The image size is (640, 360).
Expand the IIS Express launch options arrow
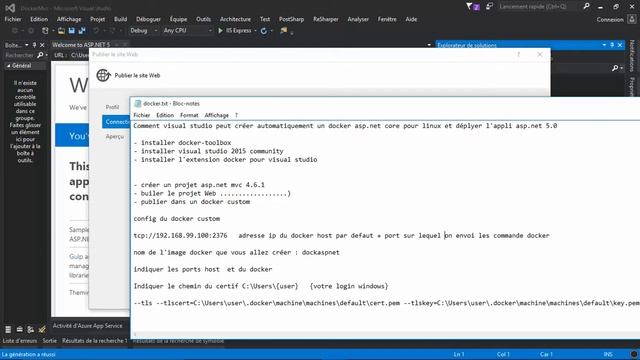(256, 31)
